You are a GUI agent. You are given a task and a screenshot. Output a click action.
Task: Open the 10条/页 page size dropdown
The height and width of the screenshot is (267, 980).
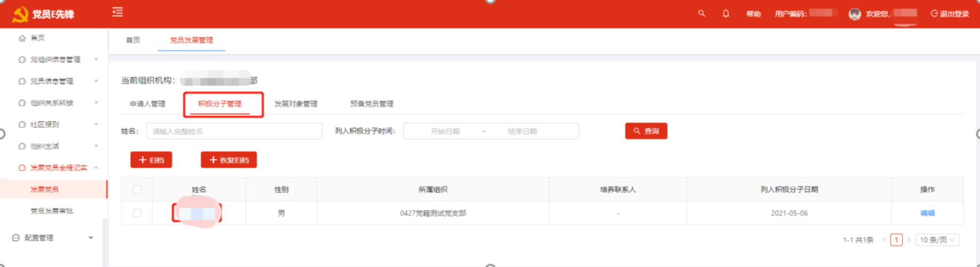click(x=939, y=240)
